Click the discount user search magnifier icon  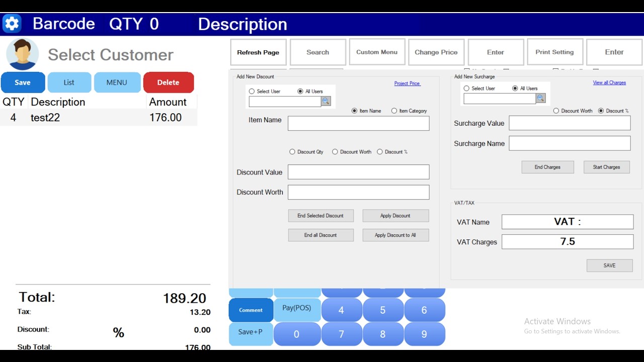click(x=326, y=101)
